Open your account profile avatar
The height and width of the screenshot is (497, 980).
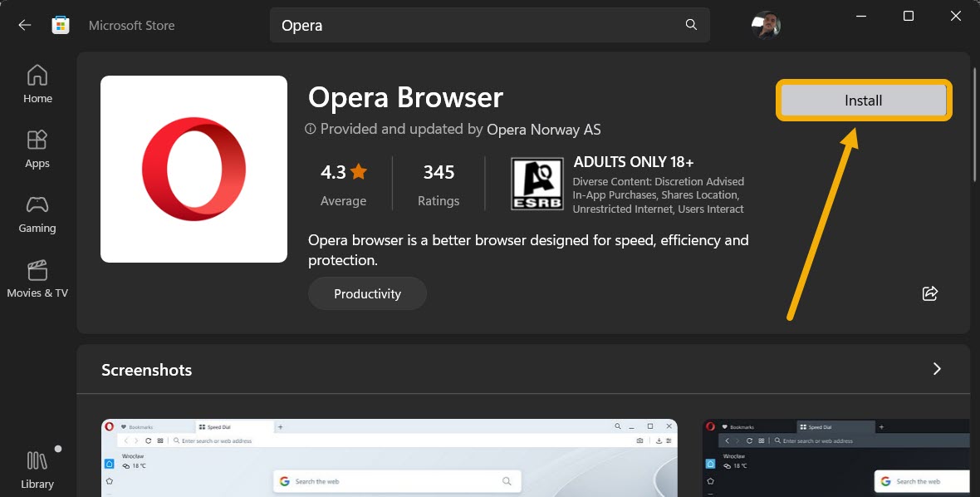[x=765, y=24]
